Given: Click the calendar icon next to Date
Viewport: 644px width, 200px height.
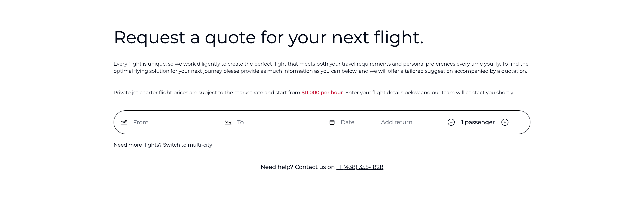Looking at the screenshot, I should [332, 122].
